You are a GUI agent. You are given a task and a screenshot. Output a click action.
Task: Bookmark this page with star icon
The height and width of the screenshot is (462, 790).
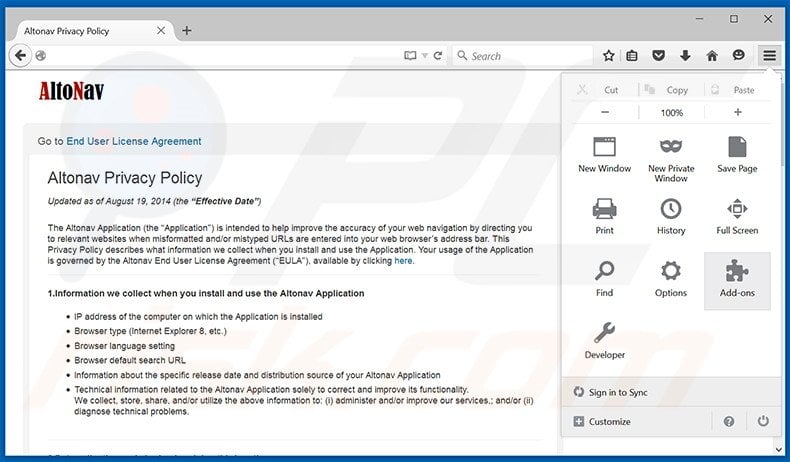pos(608,55)
